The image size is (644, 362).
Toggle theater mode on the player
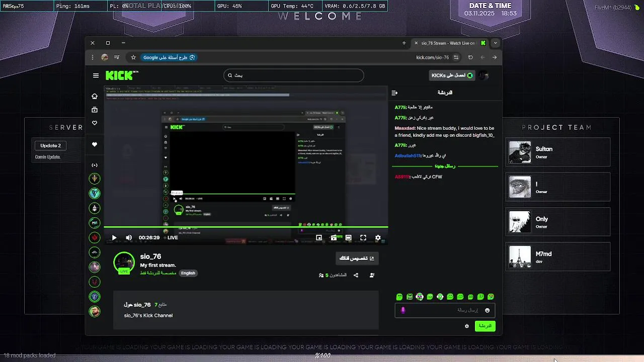[348, 238]
